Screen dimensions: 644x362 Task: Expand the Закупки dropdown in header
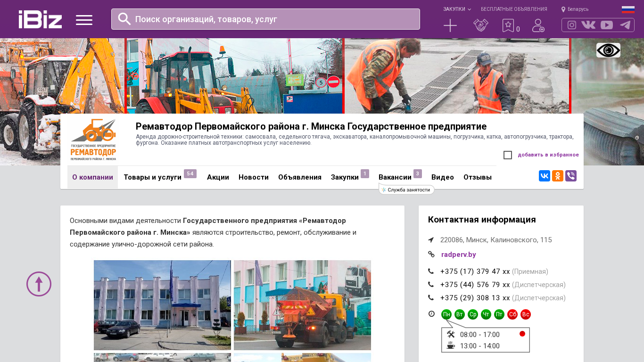point(457,9)
